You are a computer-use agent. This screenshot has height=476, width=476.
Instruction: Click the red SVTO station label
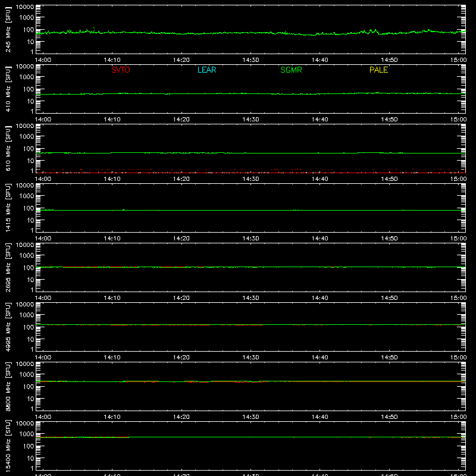coord(121,70)
